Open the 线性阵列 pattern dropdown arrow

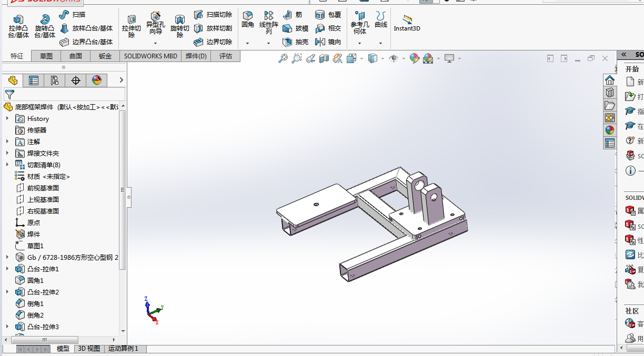[x=269, y=43]
